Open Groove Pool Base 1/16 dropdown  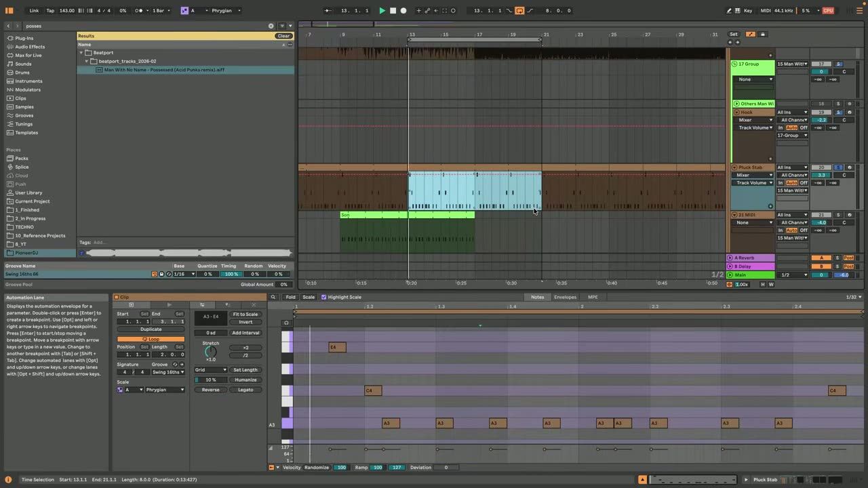pos(183,274)
